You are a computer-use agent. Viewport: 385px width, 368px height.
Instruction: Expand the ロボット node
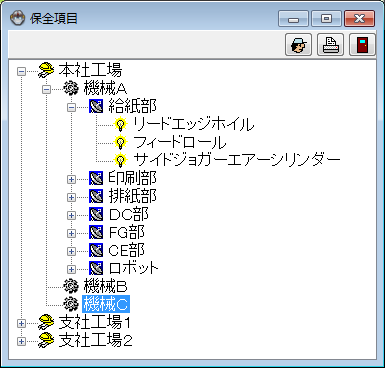click(x=71, y=269)
